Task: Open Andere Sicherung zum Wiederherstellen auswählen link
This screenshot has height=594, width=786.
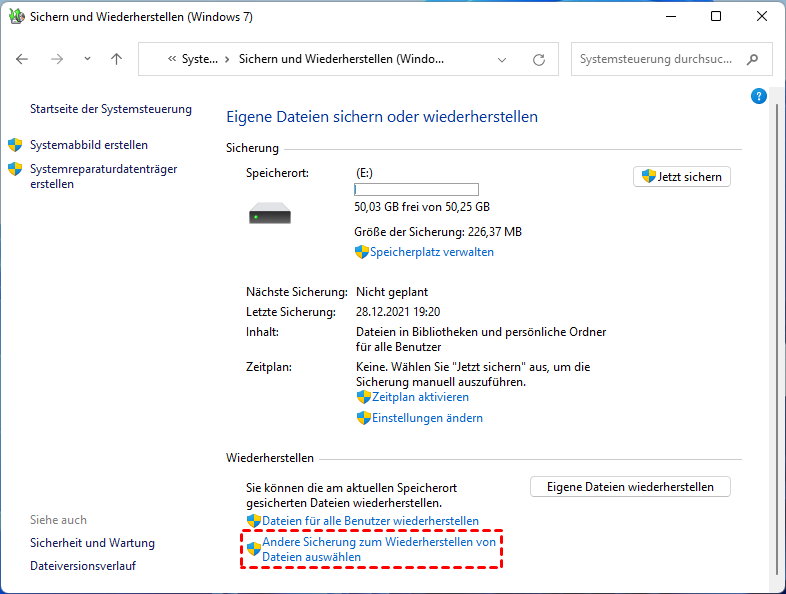Action: click(x=379, y=549)
